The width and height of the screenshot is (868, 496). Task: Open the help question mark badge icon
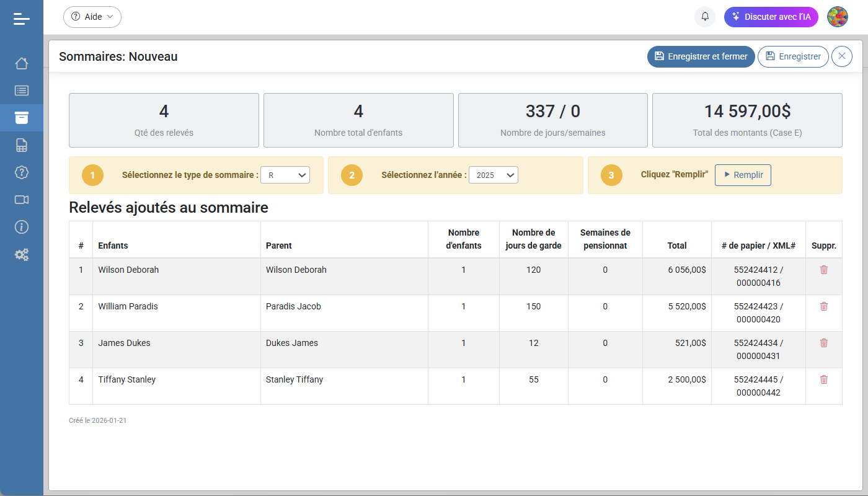click(x=22, y=172)
